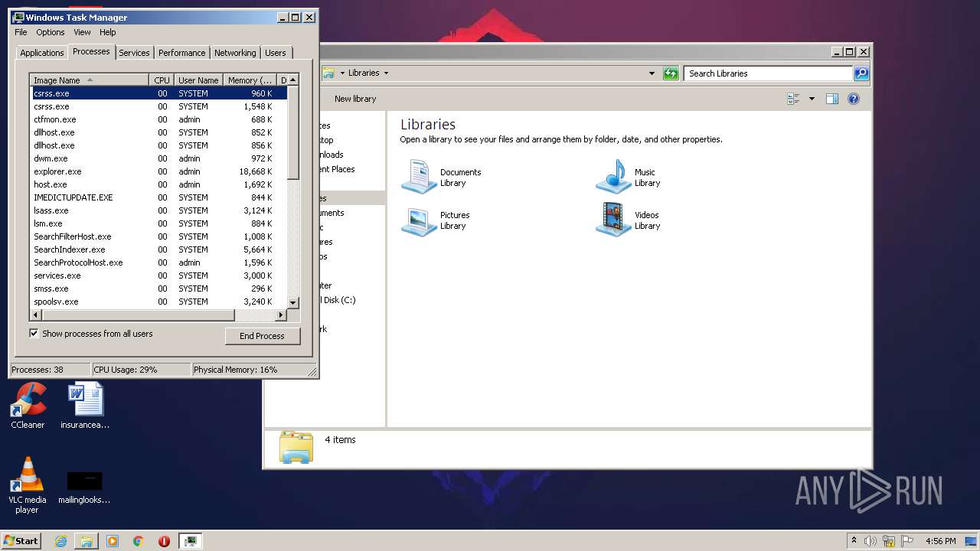
Task: Select the ctfmon.exe process row
Action: [158, 119]
